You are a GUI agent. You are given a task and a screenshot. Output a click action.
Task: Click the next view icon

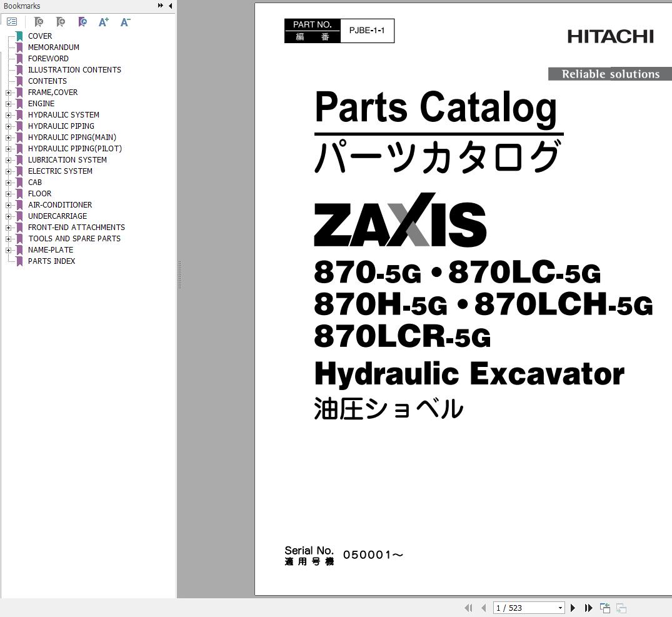pos(621,608)
